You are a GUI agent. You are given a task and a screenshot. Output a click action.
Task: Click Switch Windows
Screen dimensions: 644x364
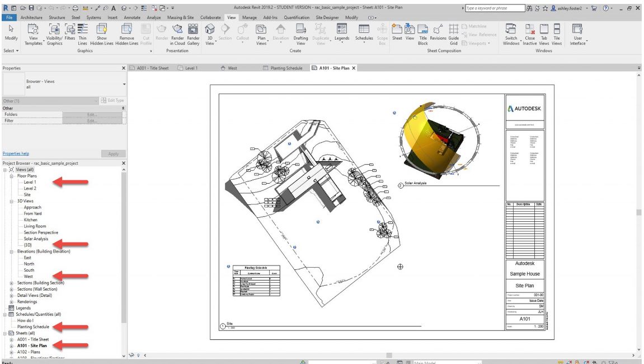point(511,34)
